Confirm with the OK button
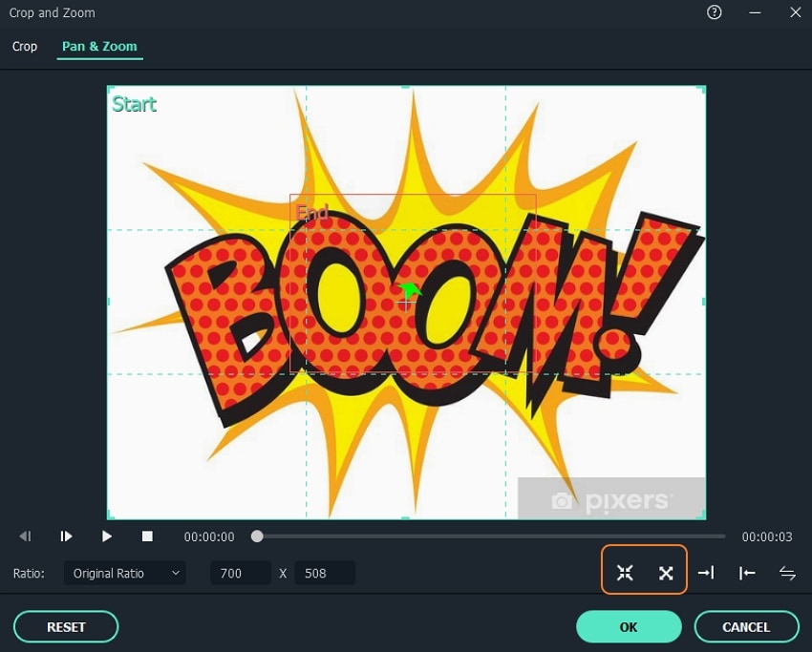 [x=629, y=626]
